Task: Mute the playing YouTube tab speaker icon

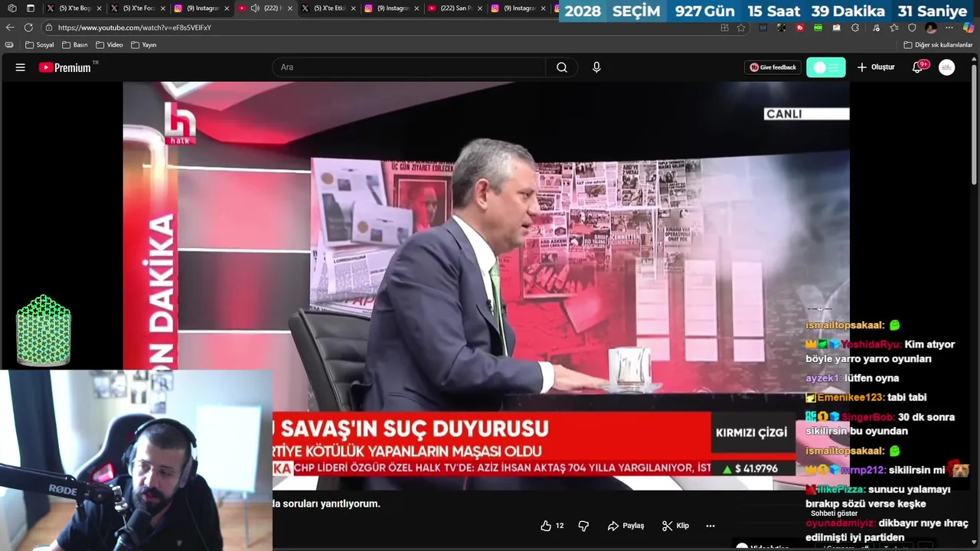Action: point(255,8)
